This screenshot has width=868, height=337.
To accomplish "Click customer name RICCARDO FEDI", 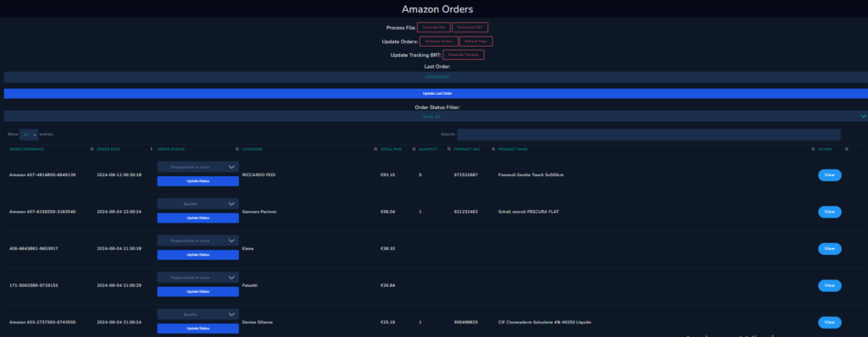I will tap(259, 175).
